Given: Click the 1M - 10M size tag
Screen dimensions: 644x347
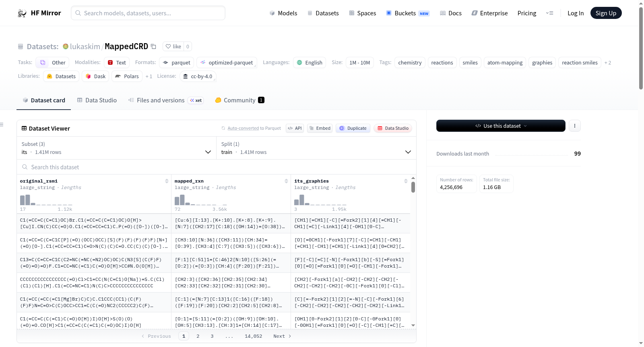Looking at the screenshot, I should click(x=359, y=62).
